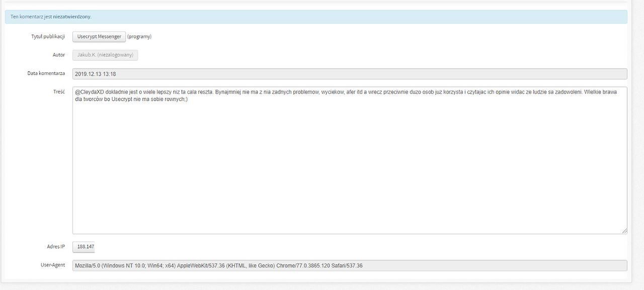Click the User-Agent text field
644x290 pixels.
[x=350, y=265]
